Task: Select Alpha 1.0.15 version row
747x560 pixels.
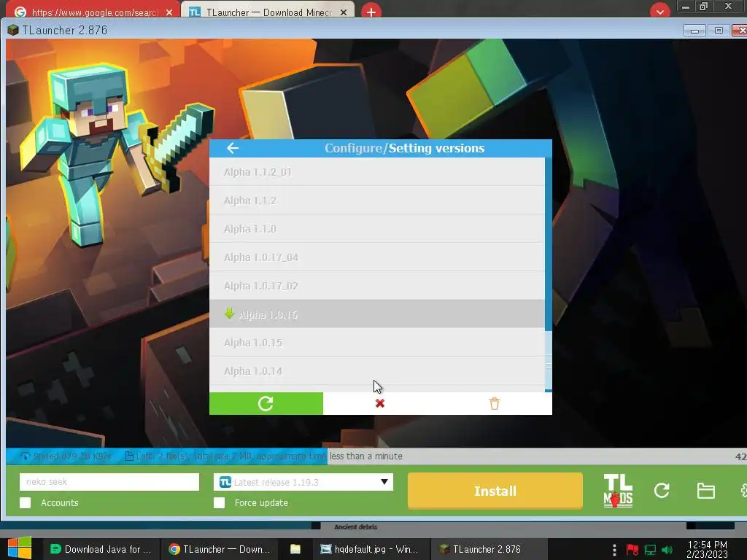Action: [x=377, y=343]
